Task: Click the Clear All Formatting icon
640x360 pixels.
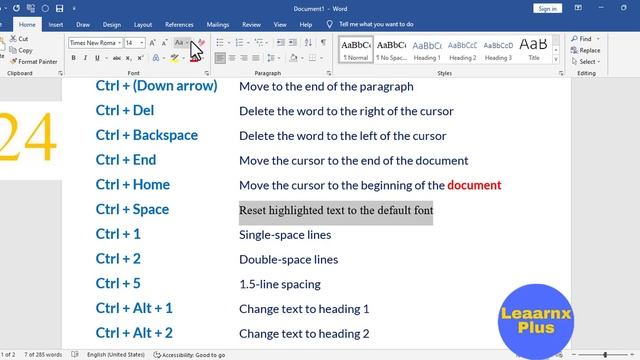Action: [201, 43]
